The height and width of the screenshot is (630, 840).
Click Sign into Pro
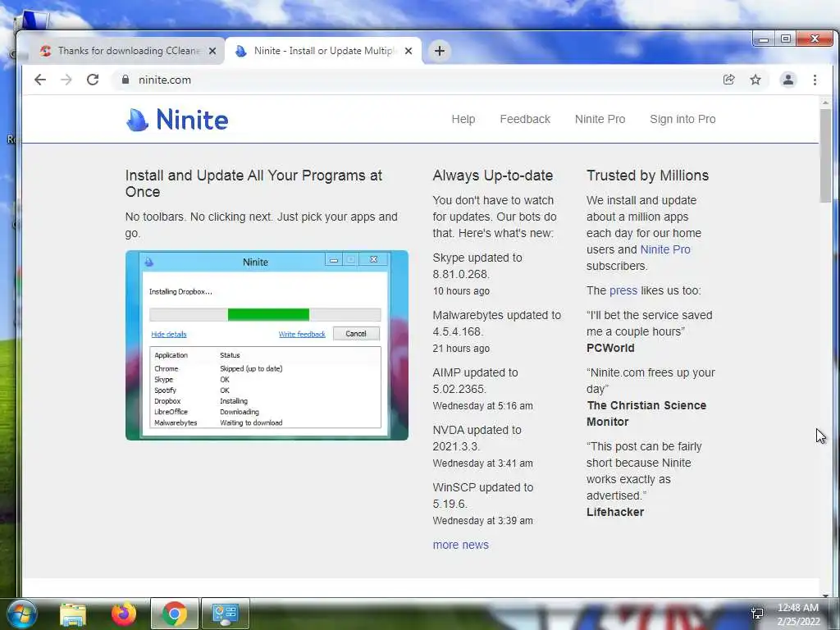pyautogui.click(x=682, y=119)
